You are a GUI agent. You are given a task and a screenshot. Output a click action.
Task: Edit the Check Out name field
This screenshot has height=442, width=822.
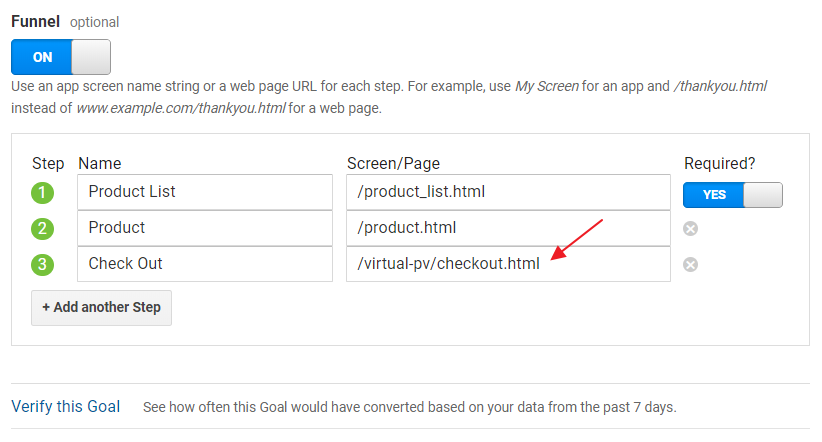204,264
